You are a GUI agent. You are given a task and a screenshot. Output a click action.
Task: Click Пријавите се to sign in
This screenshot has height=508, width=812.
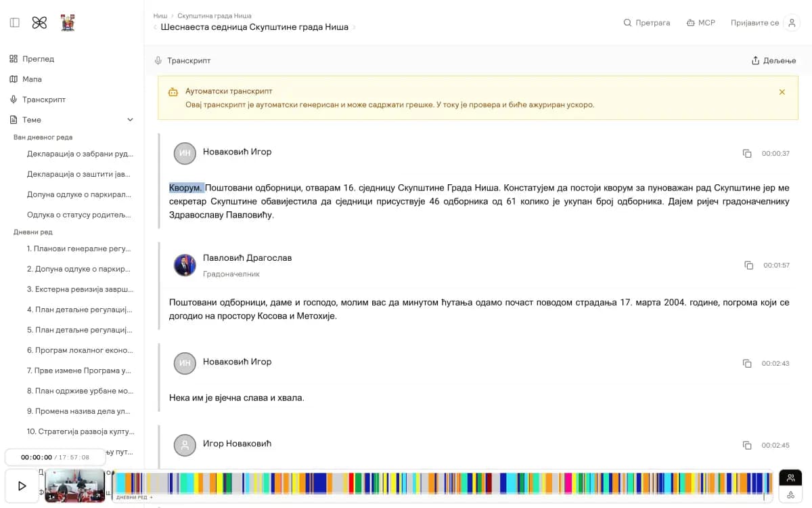(x=755, y=23)
